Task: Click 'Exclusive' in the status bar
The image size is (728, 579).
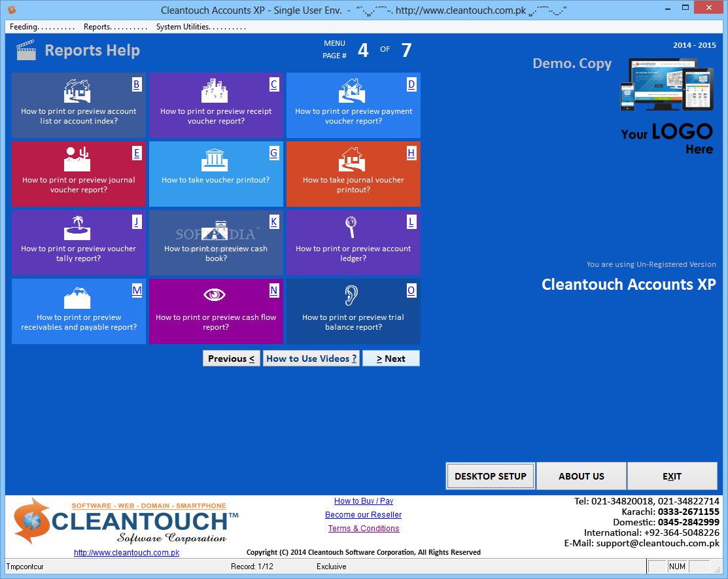Action: click(x=332, y=567)
